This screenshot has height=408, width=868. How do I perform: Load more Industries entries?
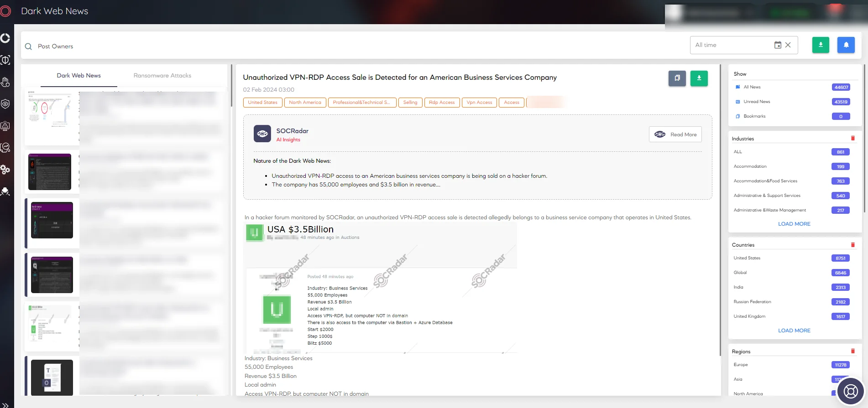point(794,224)
